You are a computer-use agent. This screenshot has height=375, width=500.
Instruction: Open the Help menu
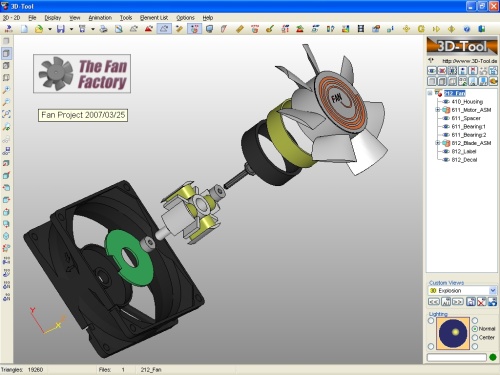(x=208, y=18)
